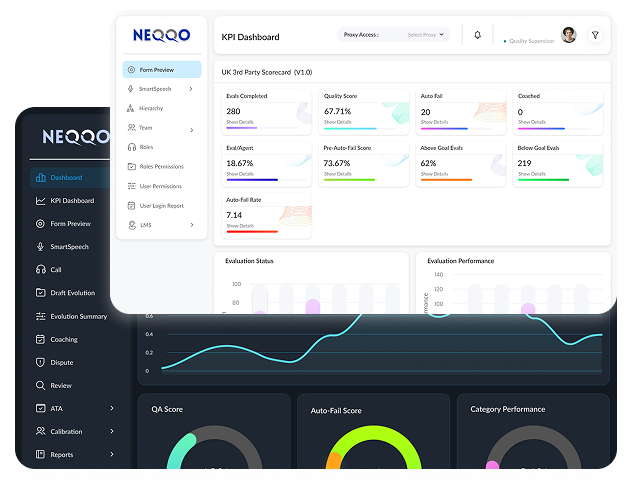The image size is (632, 489).
Task: Click the Form Preview icon in dark sidebar
Action: click(40, 223)
